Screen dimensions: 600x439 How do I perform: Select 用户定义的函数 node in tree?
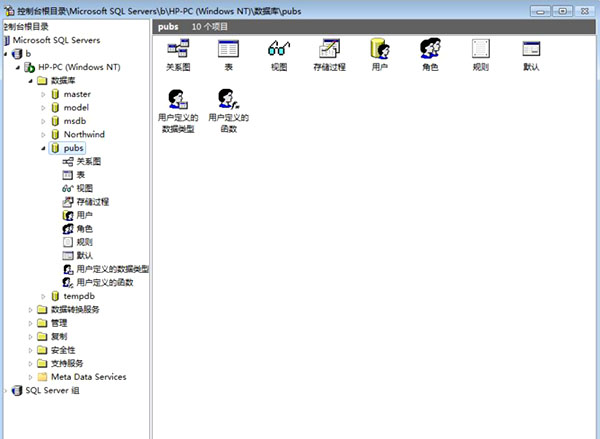(x=105, y=282)
